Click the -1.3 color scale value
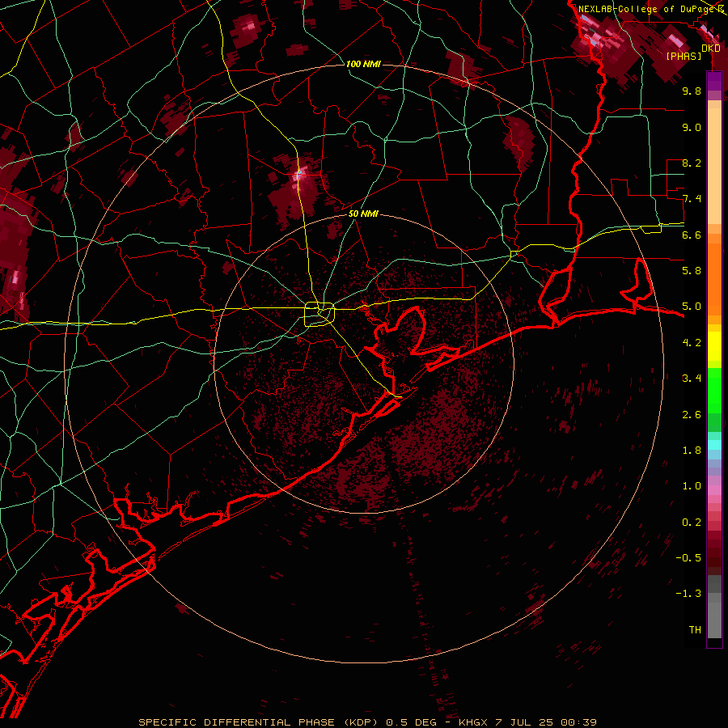728x728 pixels. click(688, 594)
